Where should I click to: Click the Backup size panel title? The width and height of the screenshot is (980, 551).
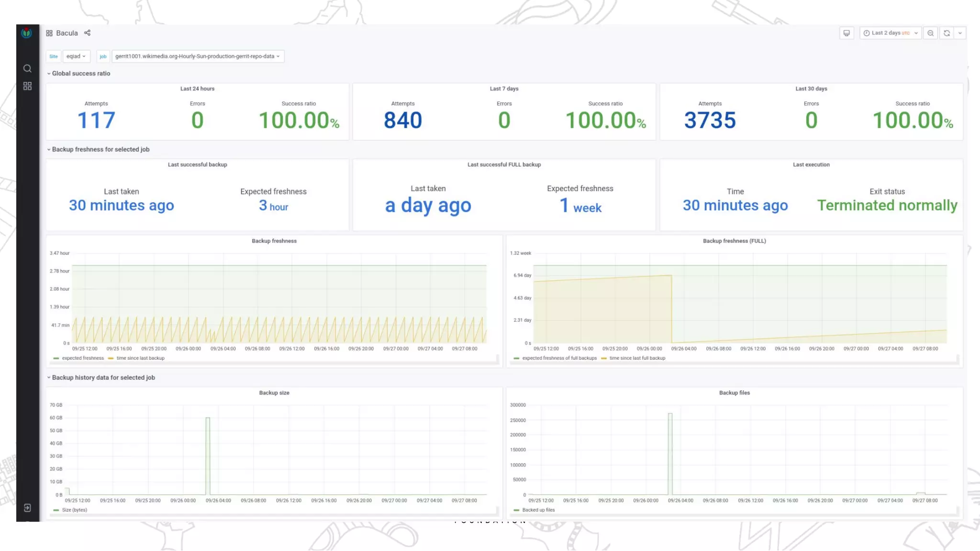274,393
